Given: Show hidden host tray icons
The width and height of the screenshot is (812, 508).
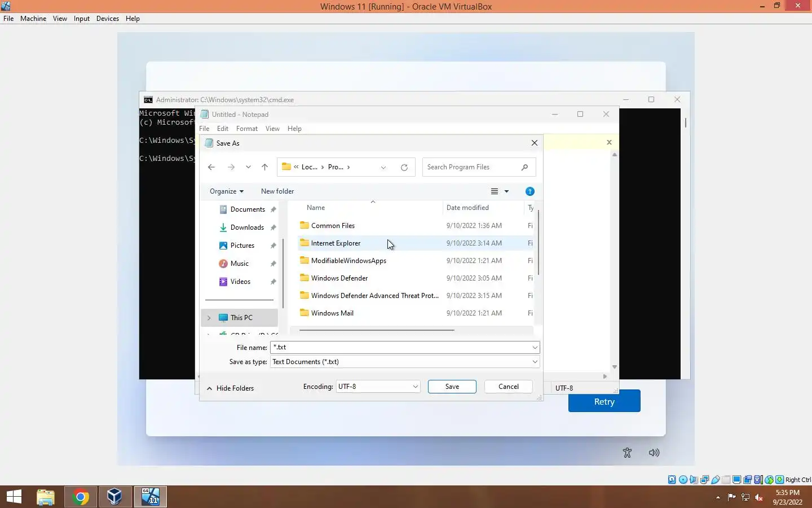Looking at the screenshot, I should [718, 497].
